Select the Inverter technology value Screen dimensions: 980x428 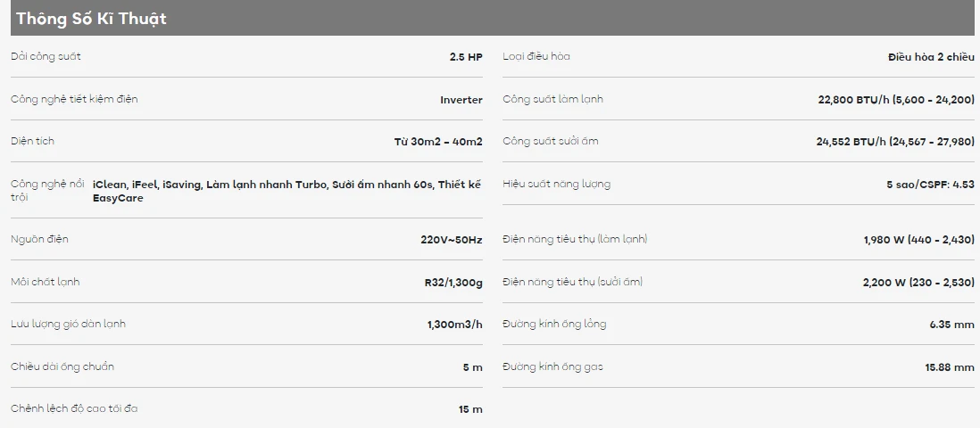coord(461,100)
